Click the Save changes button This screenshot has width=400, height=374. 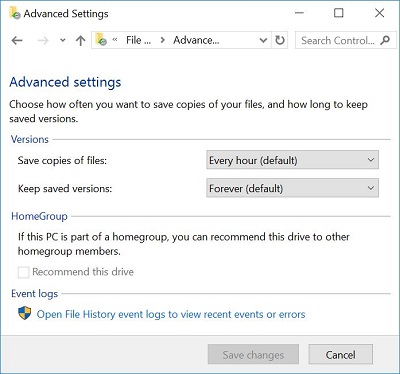(x=253, y=355)
